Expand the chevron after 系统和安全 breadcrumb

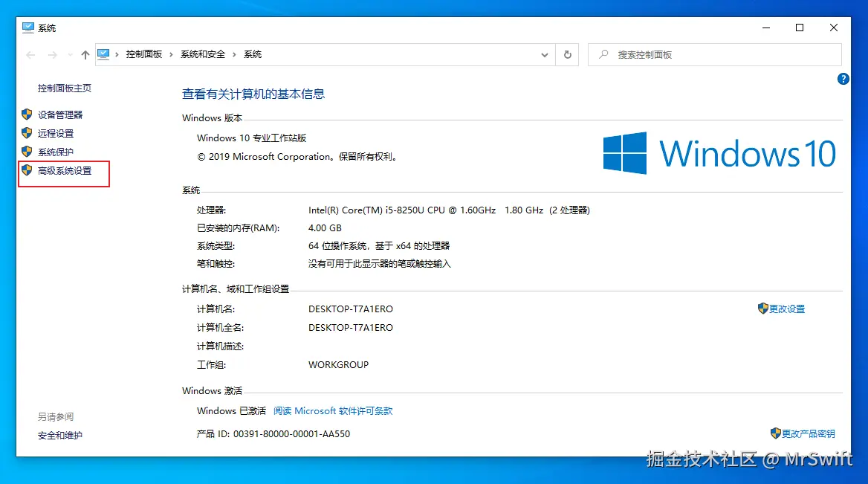234,54
